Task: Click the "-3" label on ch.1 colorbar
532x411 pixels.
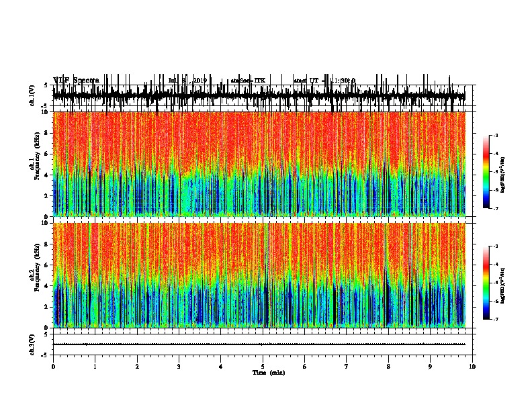Action: tap(495, 135)
